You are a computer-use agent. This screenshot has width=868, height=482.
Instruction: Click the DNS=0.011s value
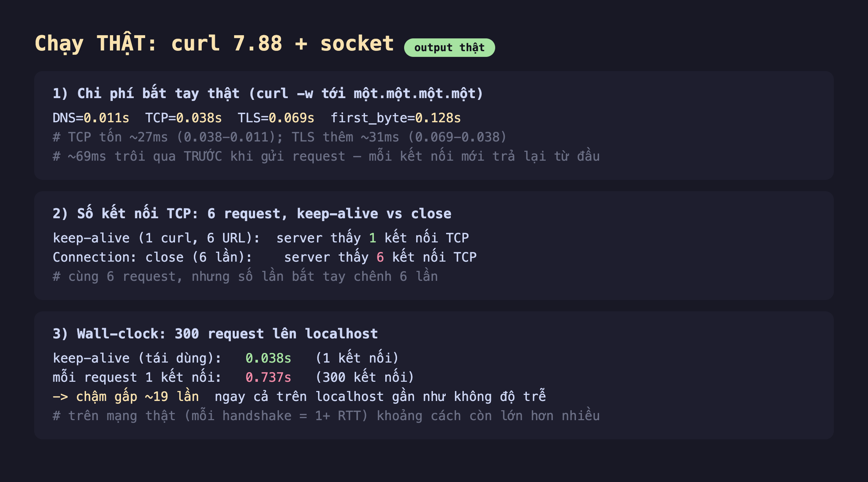pos(91,118)
